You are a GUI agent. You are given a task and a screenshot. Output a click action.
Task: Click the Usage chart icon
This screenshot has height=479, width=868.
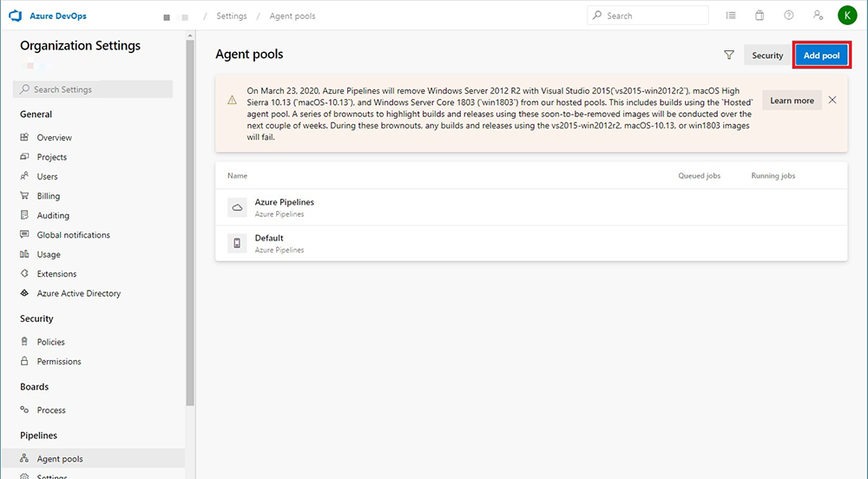[x=24, y=254]
